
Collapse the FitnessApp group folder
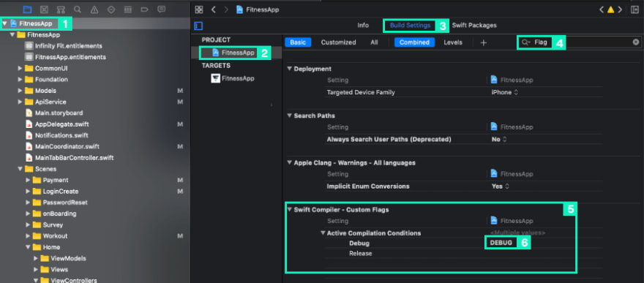[x=12, y=35]
